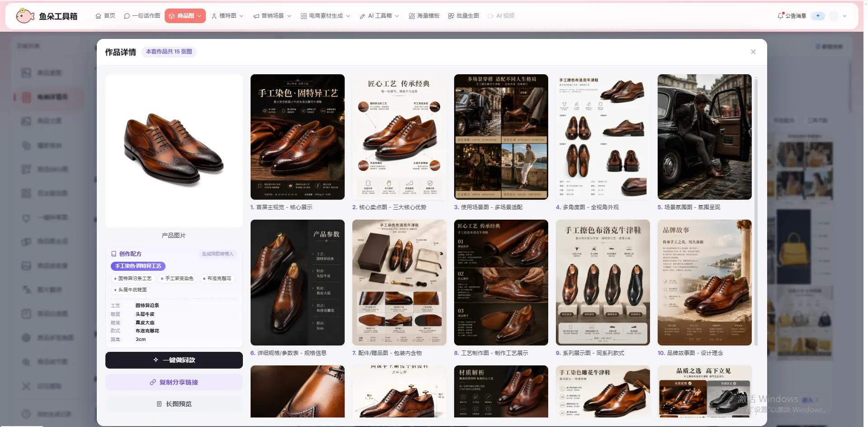Open thumbnail 2 核心卖点图

coord(399,137)
